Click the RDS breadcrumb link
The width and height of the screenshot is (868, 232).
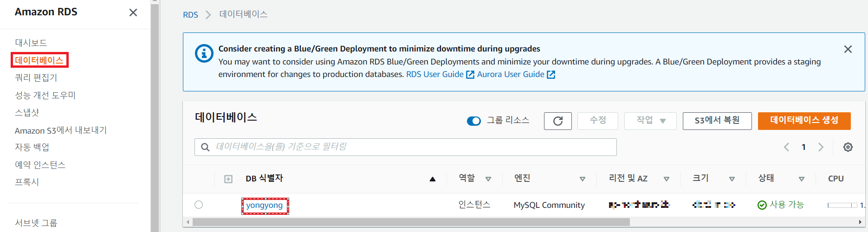[190, 15]
